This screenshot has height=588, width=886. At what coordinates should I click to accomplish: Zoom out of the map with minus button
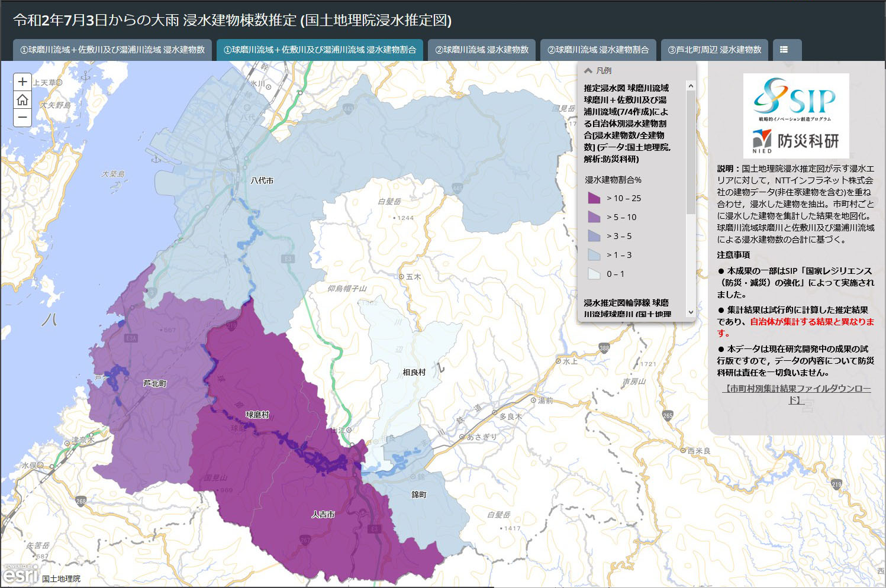coord(22,117)
